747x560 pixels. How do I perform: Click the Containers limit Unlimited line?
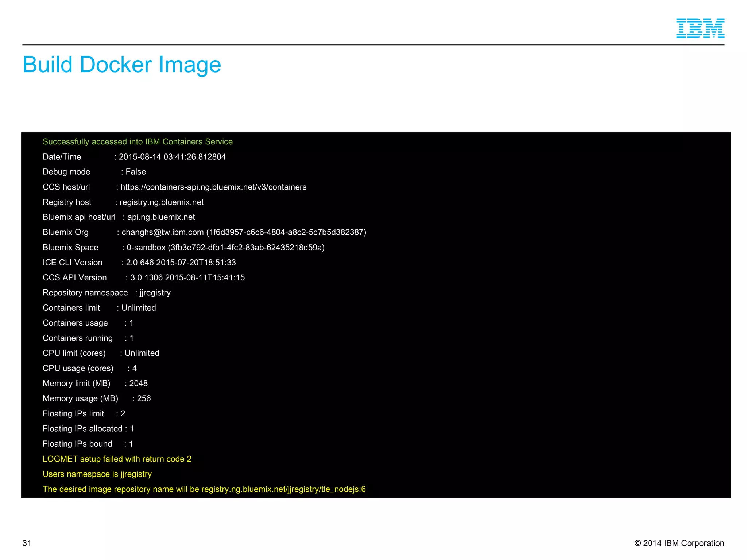tap(99, 308)
